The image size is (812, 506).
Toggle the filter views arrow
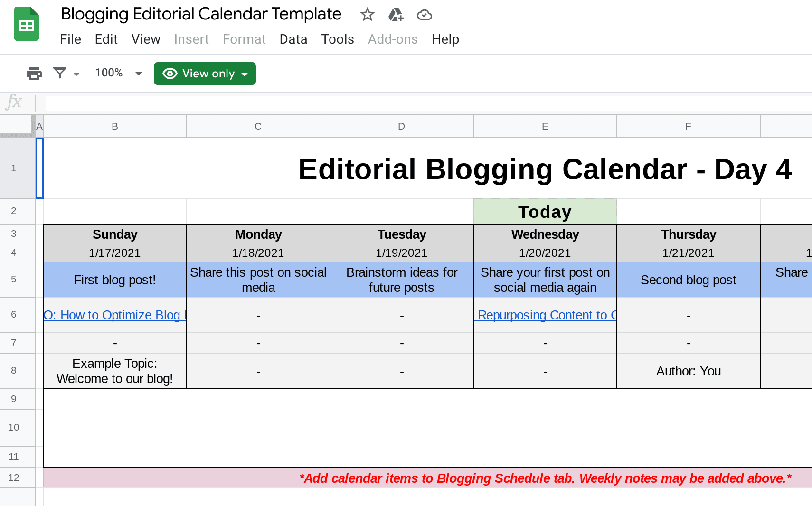coord(76,75)
